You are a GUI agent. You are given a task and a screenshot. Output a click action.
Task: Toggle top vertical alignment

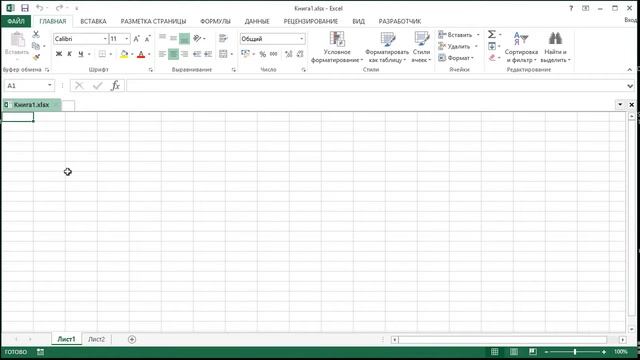pos(162,38)
